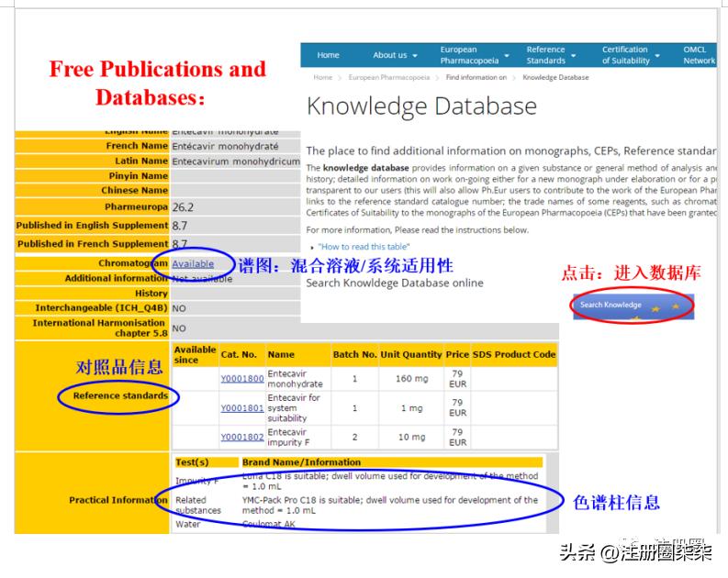Open the Home menu item
Screen dimensions: 728x578
(328, 55)
